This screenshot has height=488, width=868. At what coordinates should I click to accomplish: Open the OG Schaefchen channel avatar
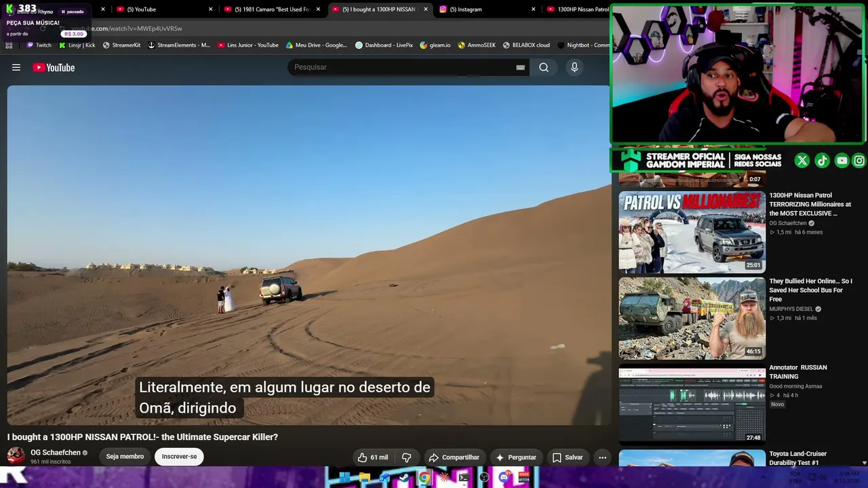[16, 456]
